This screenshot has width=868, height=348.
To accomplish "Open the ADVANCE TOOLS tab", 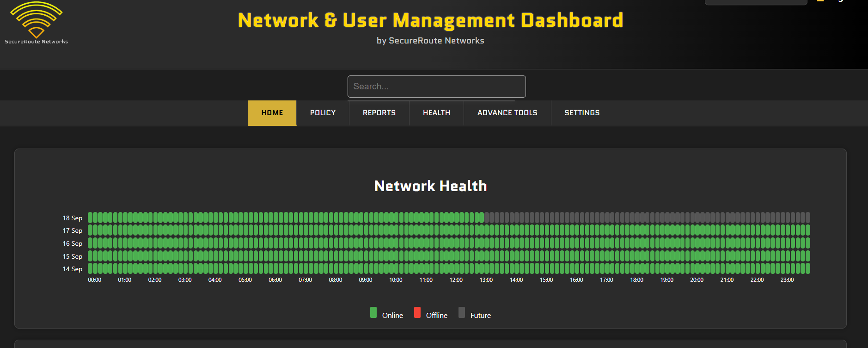I will coord(507,113).
